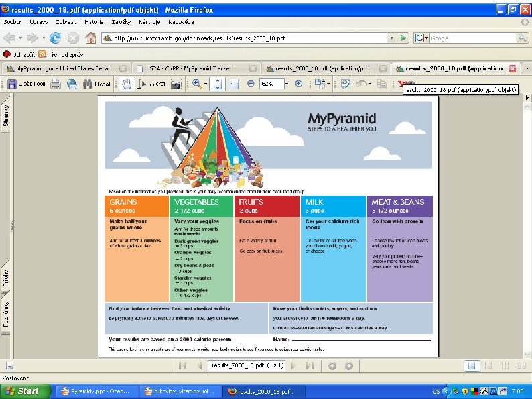Activate the text Select tool
The height and width of the screenshot is (399, 532).
pos(151,84)
